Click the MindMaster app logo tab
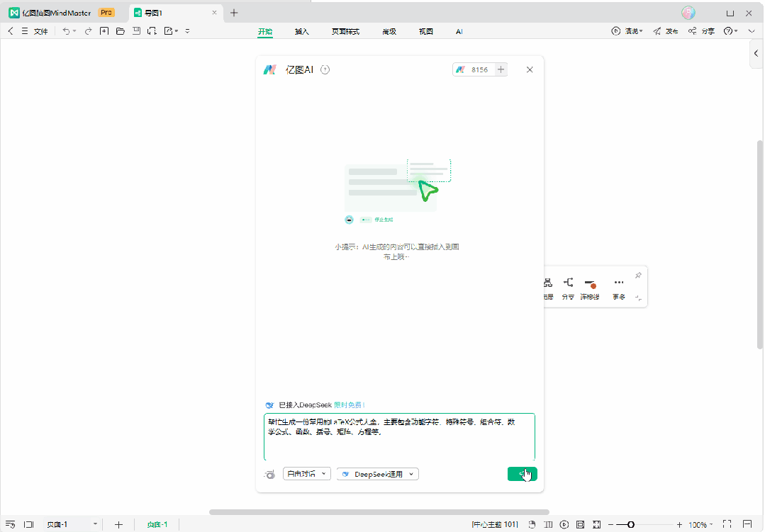The image size is (765, 532). pyautogui.click(x=50, y=13)
